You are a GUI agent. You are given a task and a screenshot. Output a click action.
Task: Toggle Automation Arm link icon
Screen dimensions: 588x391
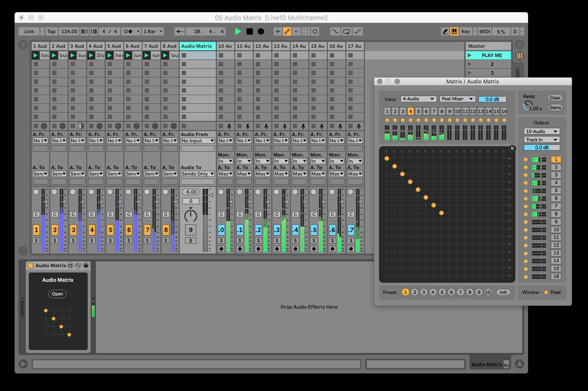coord(287,31)
